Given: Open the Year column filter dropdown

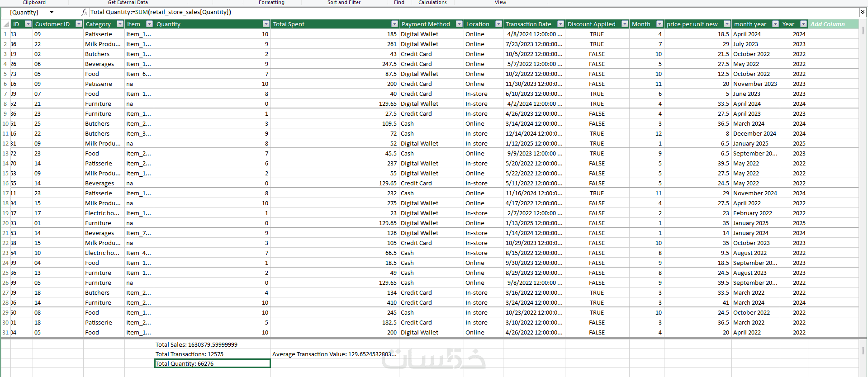Looking at the screenshot, I should click(803, 24).
